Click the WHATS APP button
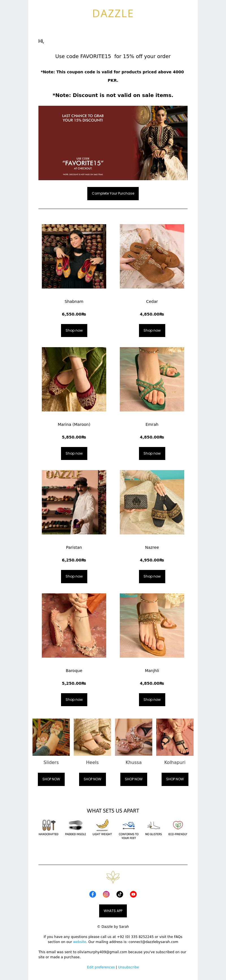This screenshot has width=226, height=980. (x=113, y=910)
